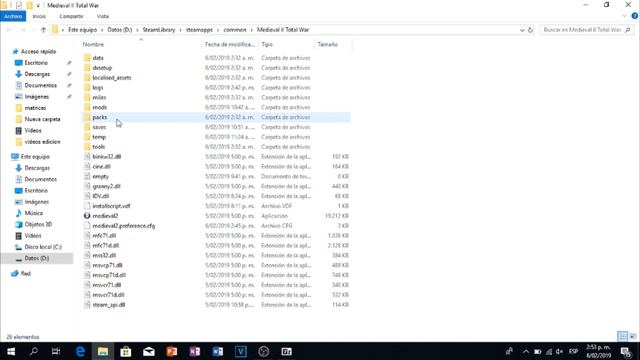Switch to the Vista tab
This screenshot has height=360, width=640.
[102, 16]
